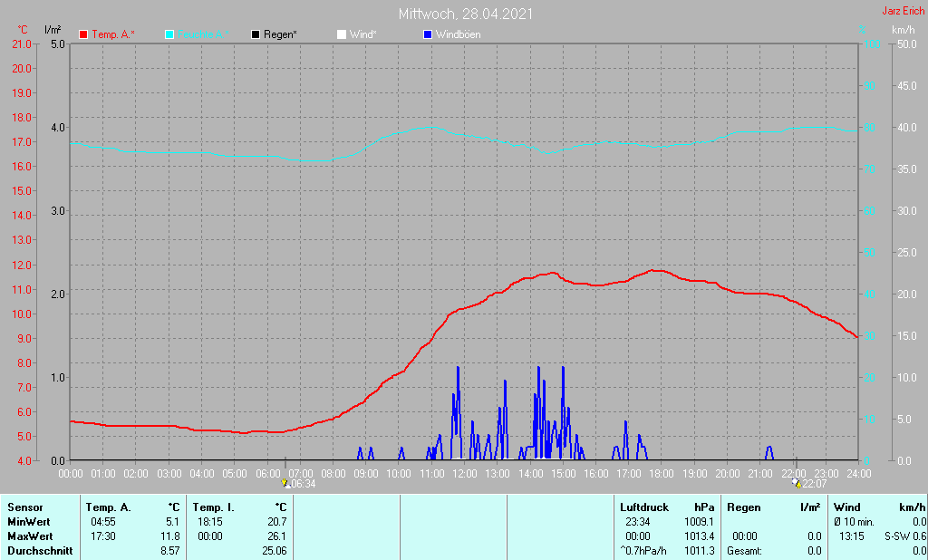
Task: Click the 12:00 time axis label
Action: coord(465,474)
